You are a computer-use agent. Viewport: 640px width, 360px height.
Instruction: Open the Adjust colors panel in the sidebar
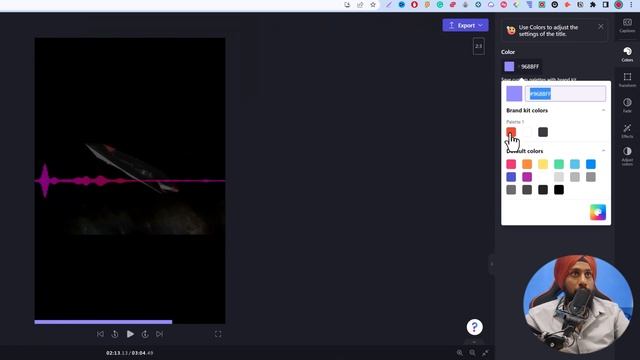click(x=627, y=156)
